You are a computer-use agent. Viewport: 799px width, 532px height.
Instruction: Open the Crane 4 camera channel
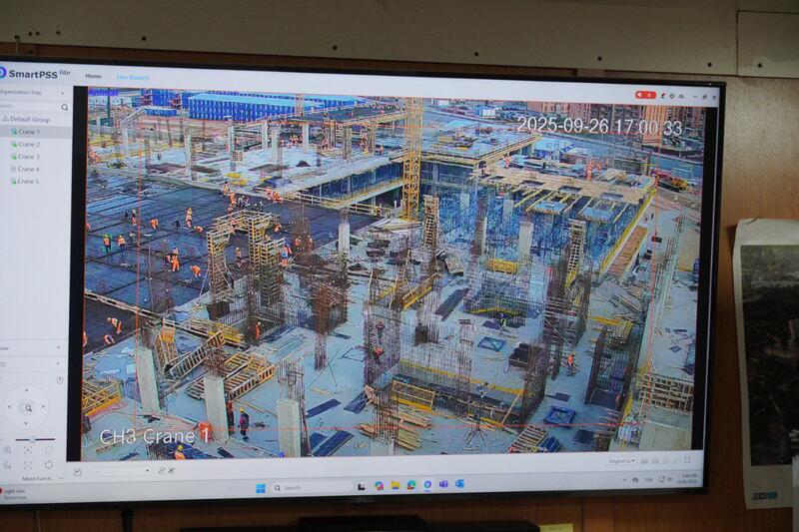coord(29,169)
